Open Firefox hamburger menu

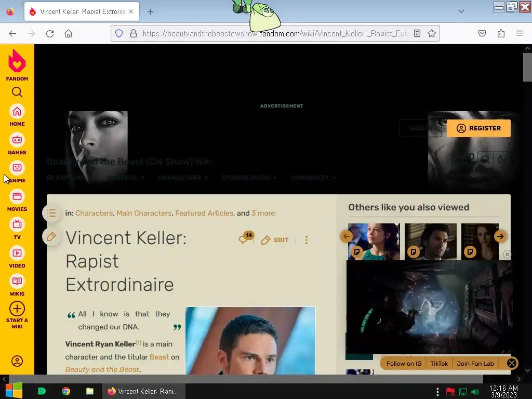(x=520, y=33)
